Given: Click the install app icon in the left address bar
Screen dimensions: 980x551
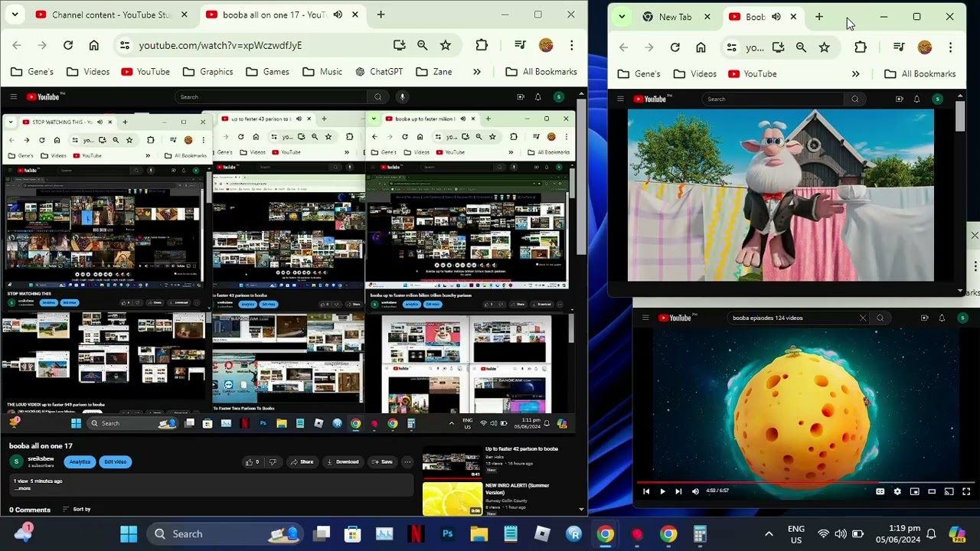Looking at the screenshot, I should 399,45.
